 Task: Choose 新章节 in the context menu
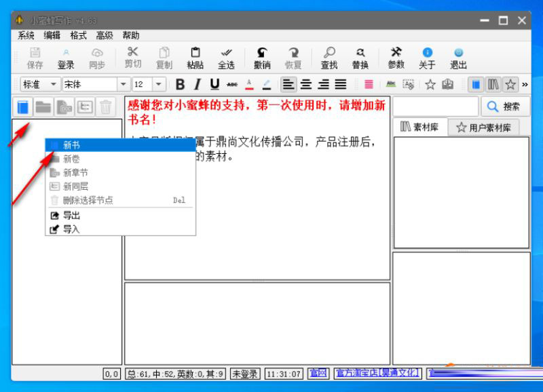[121, 172]
